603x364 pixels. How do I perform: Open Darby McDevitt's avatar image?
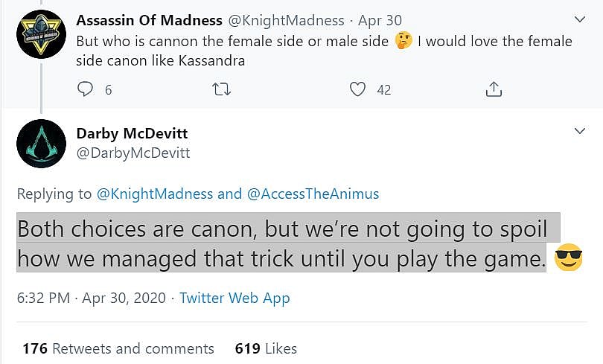point(42,143)
